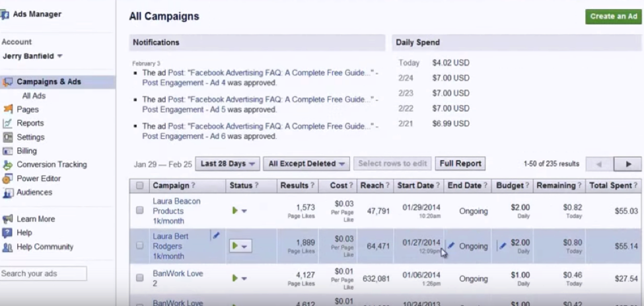Click help question mark next to Campaign header
This screenshot has height=306, width=644.
[194, 186]
